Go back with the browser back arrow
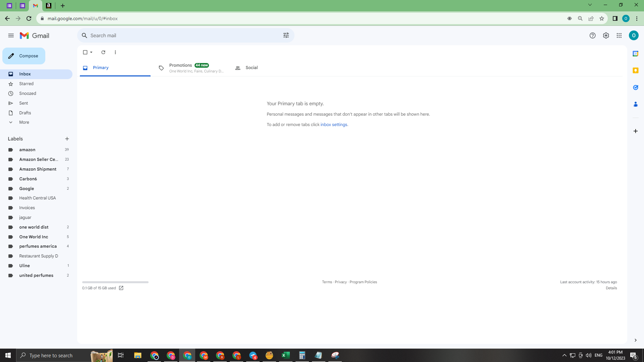 click(7, 18)
